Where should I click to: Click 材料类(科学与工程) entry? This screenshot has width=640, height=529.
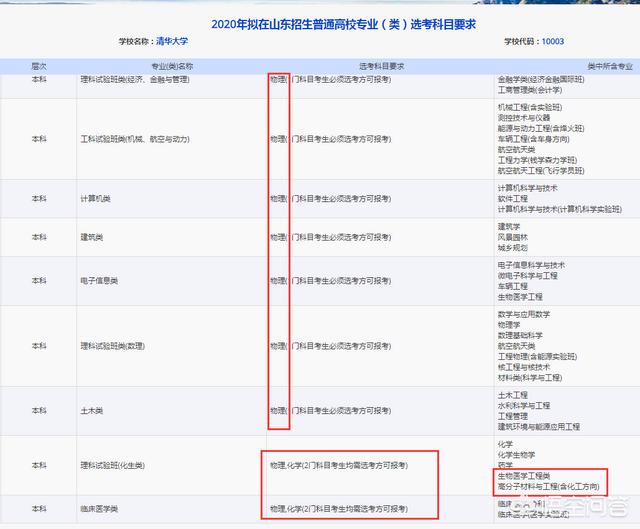(530, 378)
